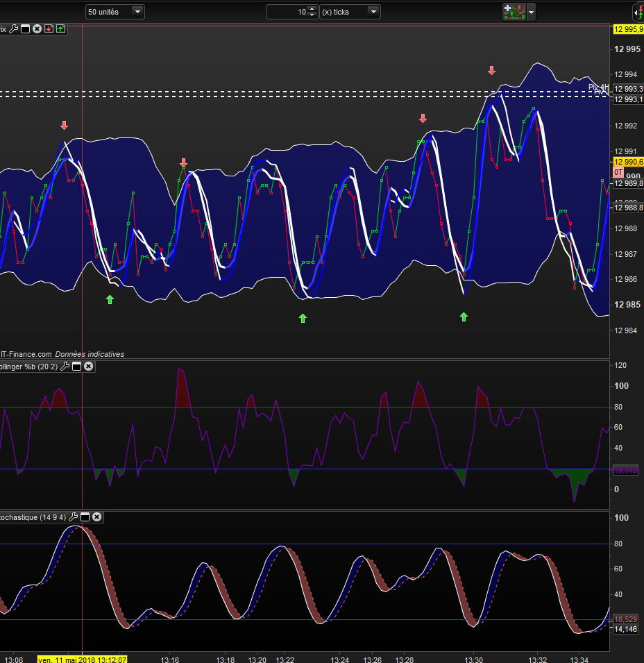This screenshot has width=644, height=663.
Task: Expand the add indicator dropdown arrow
Action: (532, 12)
